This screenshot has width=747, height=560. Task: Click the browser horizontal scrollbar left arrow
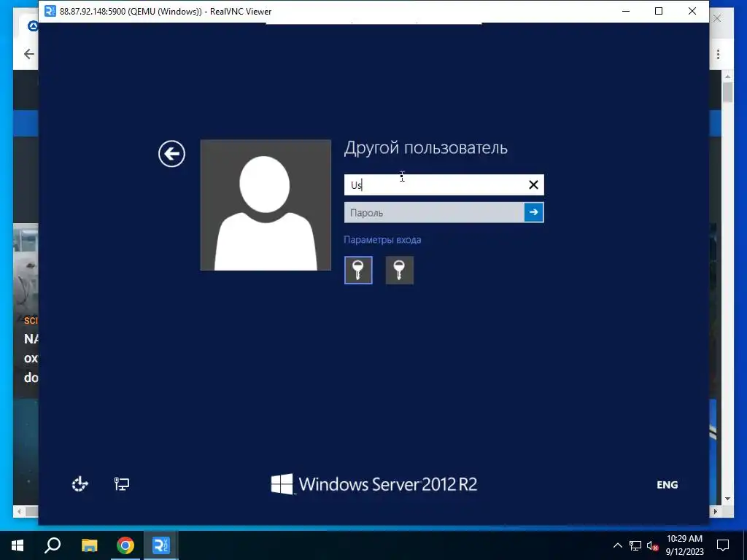click(x=19, y=511)
